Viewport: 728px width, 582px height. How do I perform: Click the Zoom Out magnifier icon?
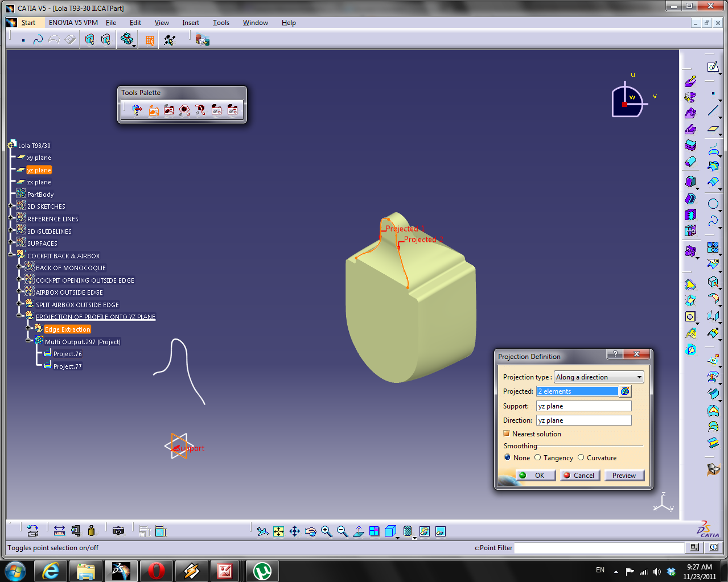[x=342, y=531]
